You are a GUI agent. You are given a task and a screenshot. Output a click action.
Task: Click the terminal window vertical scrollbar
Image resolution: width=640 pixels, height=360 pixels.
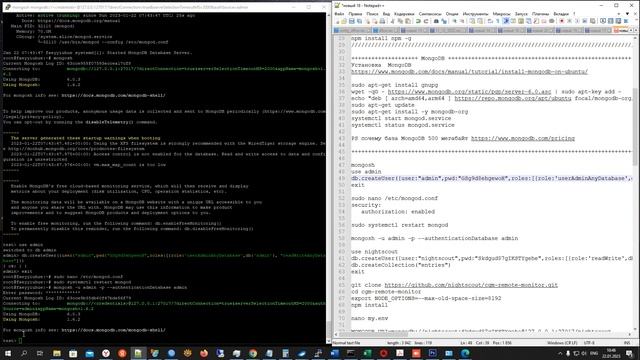tap(329, 330)
